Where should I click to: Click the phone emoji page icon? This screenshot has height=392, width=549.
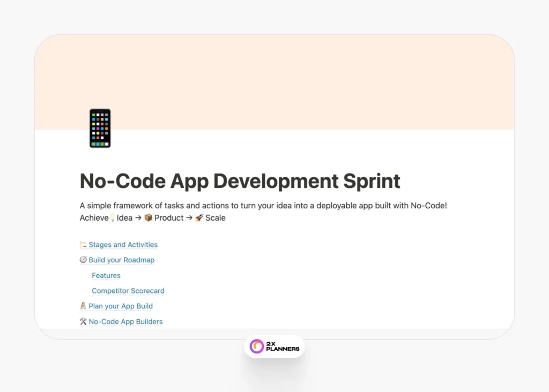tap(100, 127)
